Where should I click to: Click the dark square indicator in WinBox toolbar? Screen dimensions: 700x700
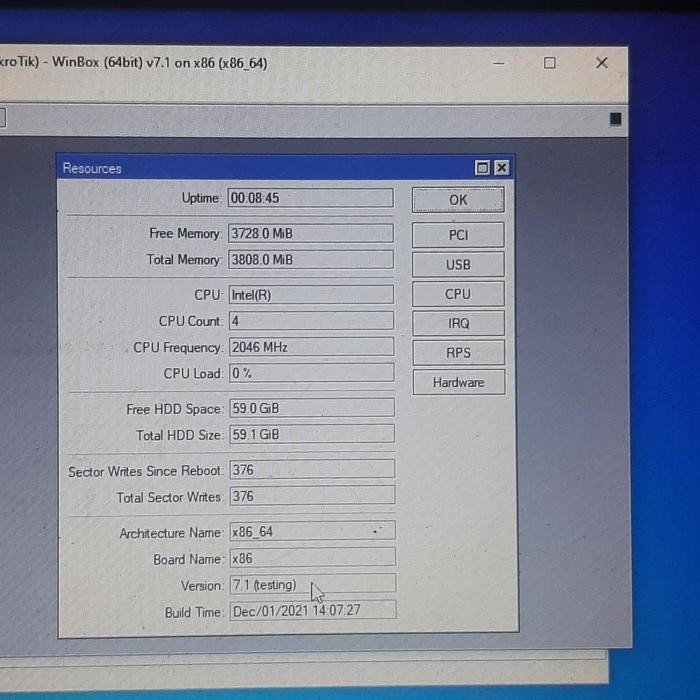pyautogui.click(x=615, y=119)
